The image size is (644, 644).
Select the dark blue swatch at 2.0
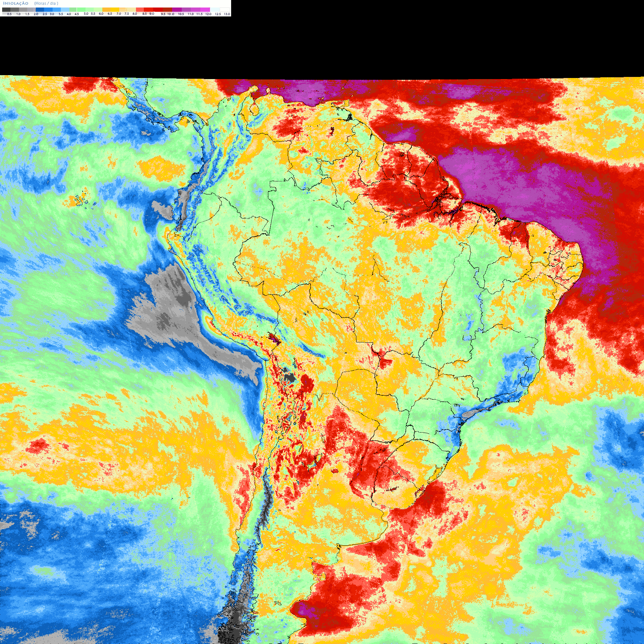40,10
